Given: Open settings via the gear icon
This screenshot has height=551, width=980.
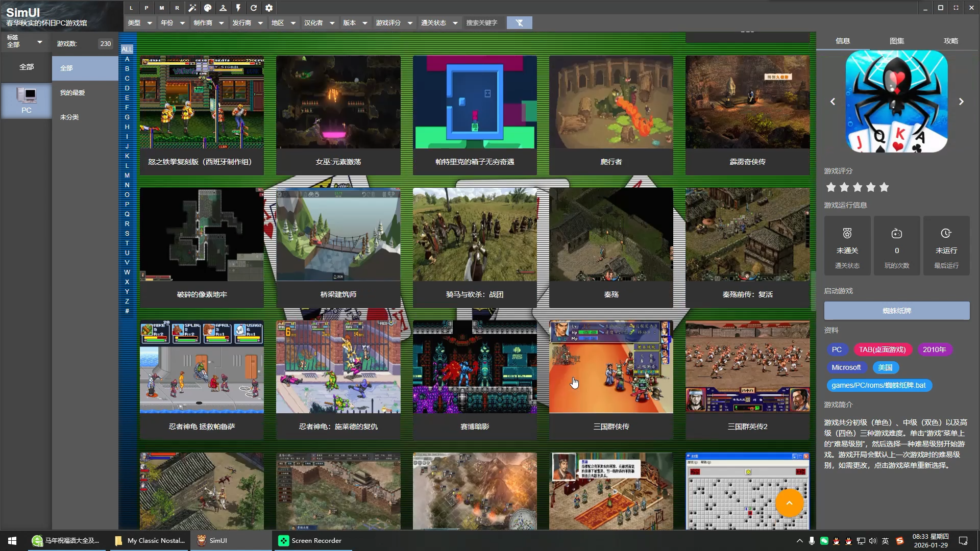Looking at the screenshot, I should pyautogui.click(x=269, y=8).
